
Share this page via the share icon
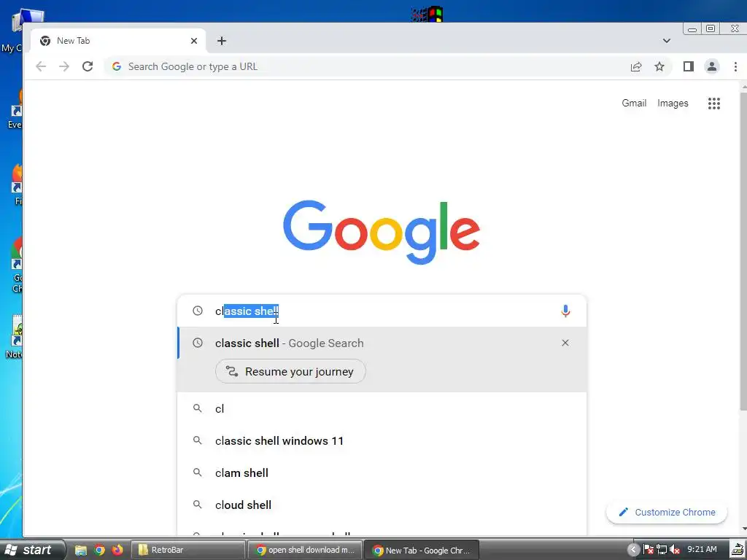click(636, 66)
